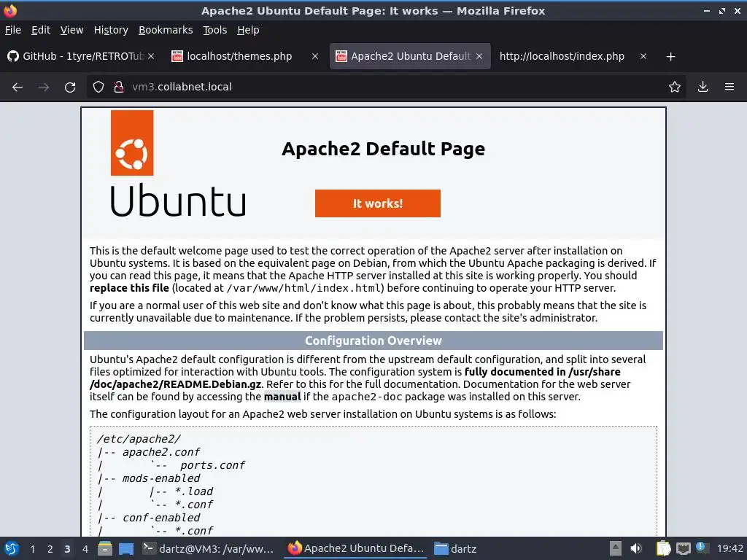The width and height of the screenshot is (747, 560).
Task: Switch to the http://localhost/index.php tab
Action: click(x=562, y=56)
